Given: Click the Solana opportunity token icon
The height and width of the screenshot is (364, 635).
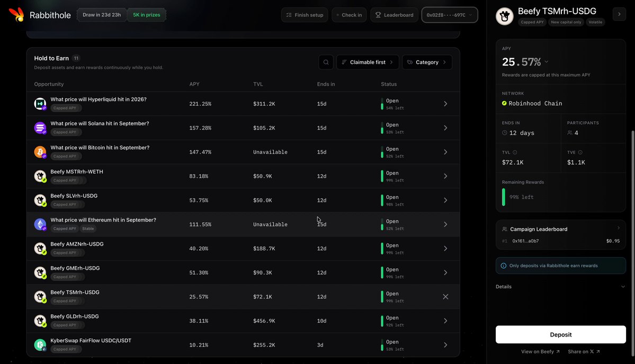Looking at the screenshot, I should pos(40,128).
